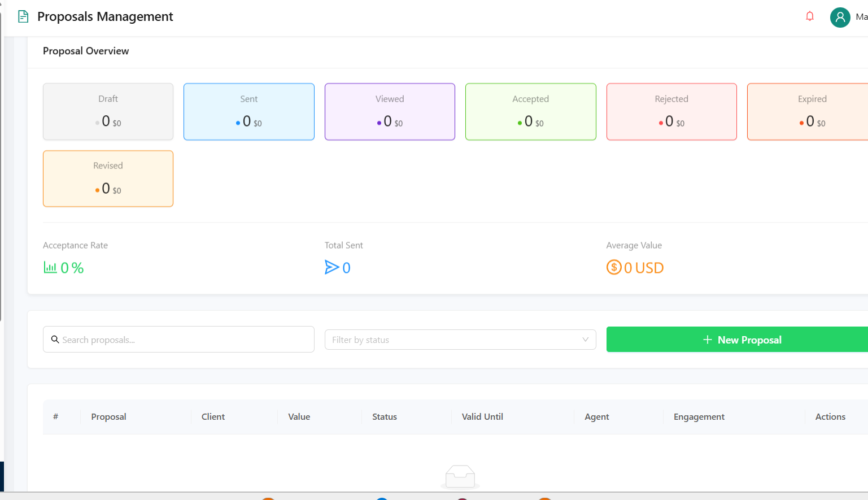The width and height of the screenshot is (868, 500).
Task: Click the empty inbox icon in the table
Action: (x=460, y=477)
